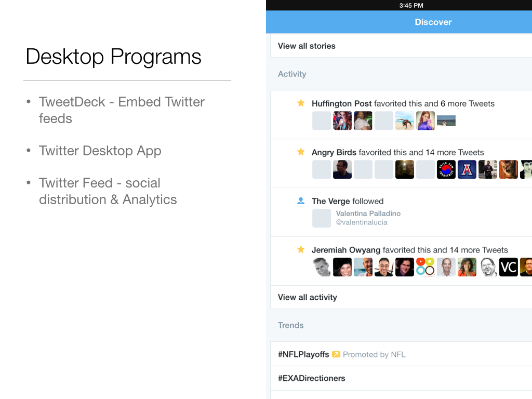The image size is (532, 399).
Task: Tap the Discover header title
Action: point(433,22)
